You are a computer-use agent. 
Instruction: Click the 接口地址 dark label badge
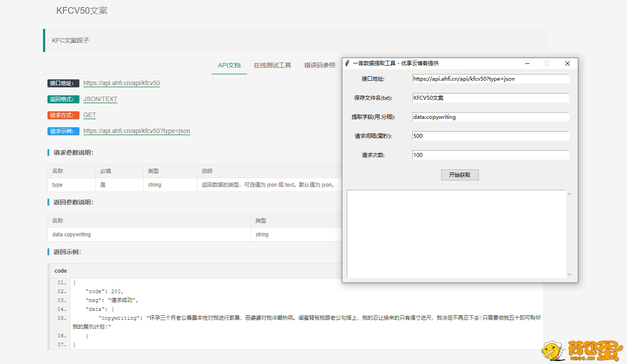[63, 83]
